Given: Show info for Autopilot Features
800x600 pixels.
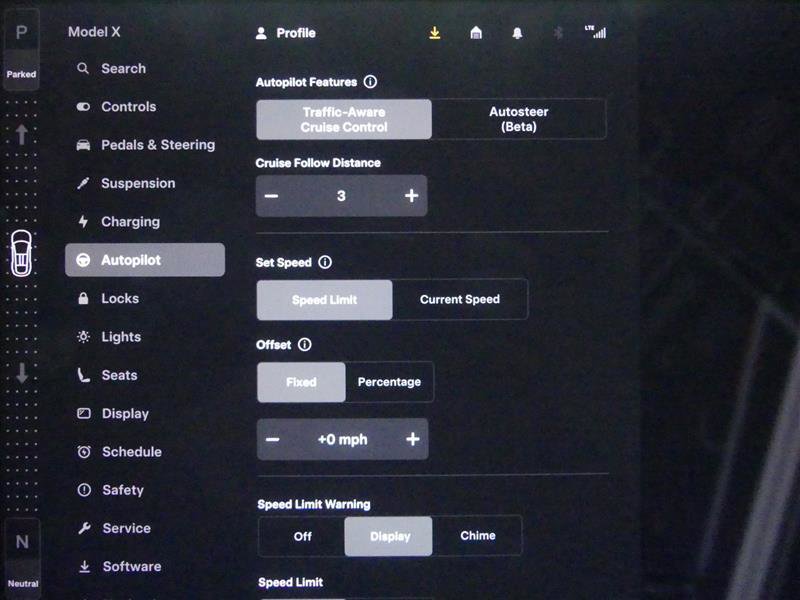Looking at the screenshot, I should [370, 82].
